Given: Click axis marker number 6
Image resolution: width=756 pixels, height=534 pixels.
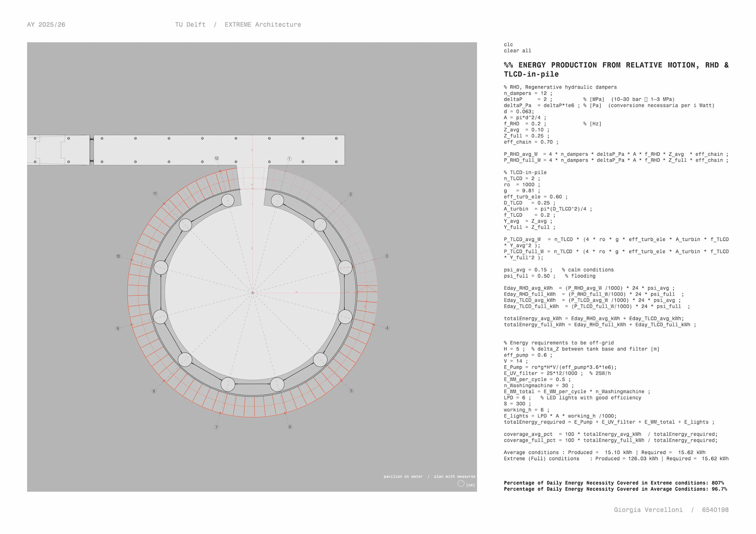Looking at the screenshot, I should 290,427.
